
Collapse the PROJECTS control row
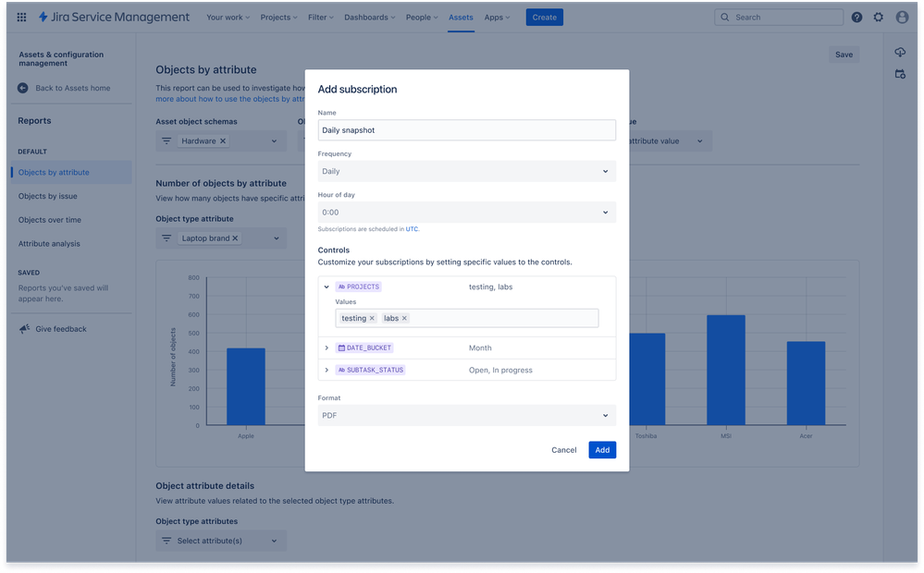326,286
